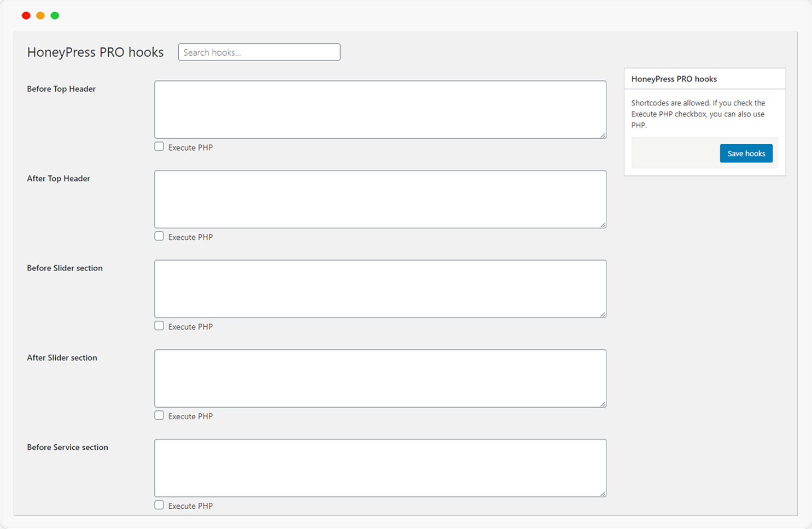
Task: Focus the Before Top Header text area
Action: click(x=380, y=109)
